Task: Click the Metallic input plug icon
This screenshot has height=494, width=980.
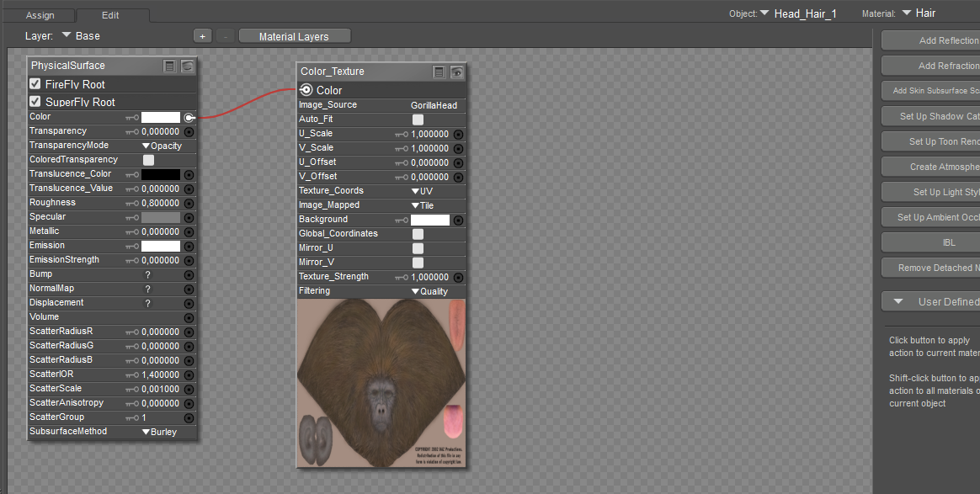Action: click(x=189, y=232)
